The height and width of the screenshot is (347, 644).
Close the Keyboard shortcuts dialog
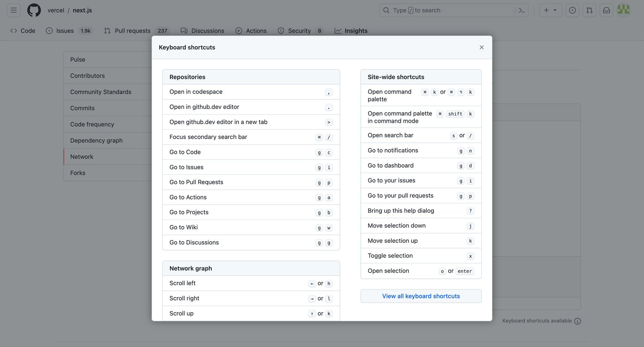pos(482,47)
